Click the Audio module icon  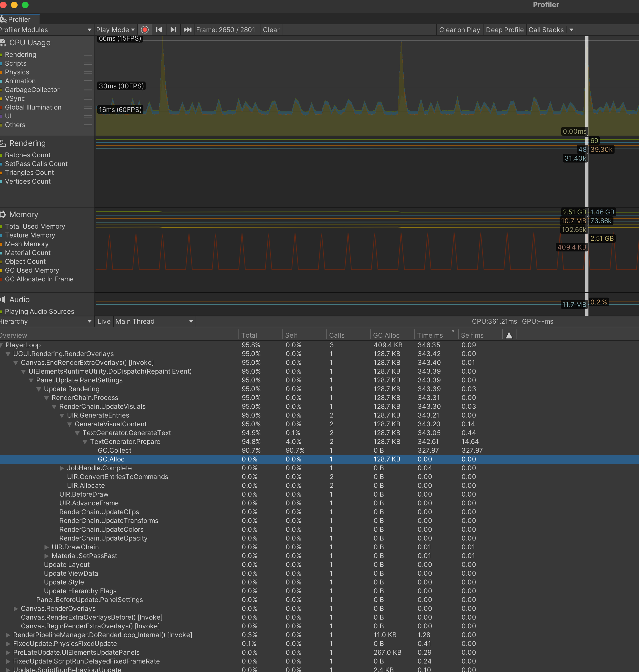point(3,299)
